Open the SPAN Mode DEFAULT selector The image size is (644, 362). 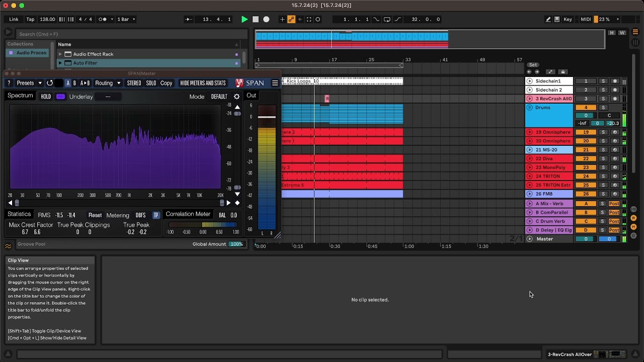click(219, 97)
